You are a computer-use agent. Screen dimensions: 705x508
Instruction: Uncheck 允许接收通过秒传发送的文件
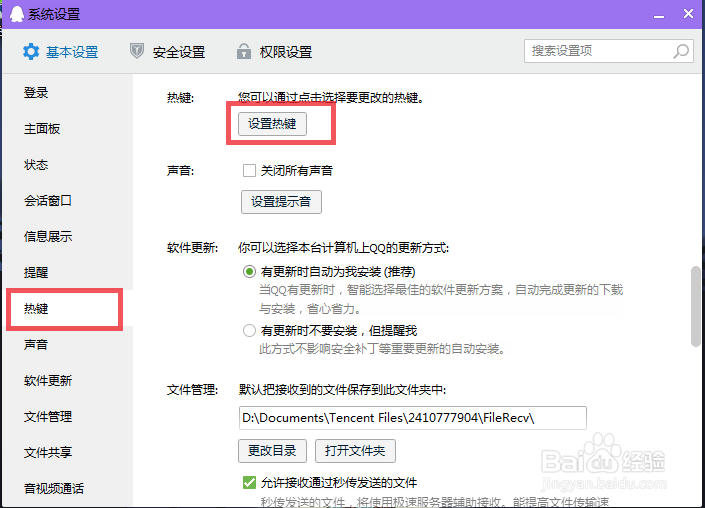point(249,482)
